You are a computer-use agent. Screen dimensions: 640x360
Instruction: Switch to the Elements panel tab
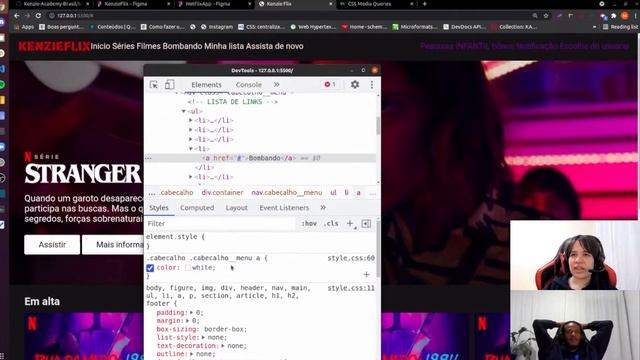click(206, 84)
